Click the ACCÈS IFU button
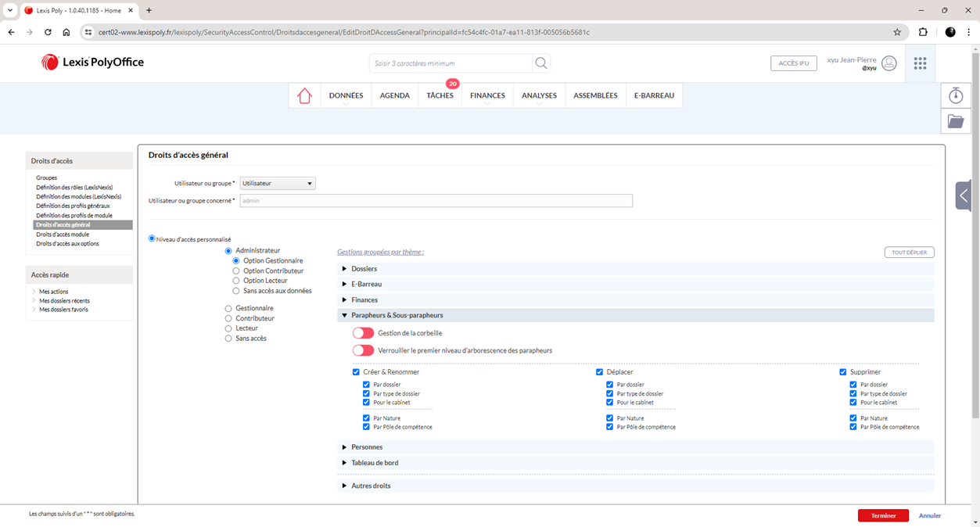980x527 pixels. point(794,63)
